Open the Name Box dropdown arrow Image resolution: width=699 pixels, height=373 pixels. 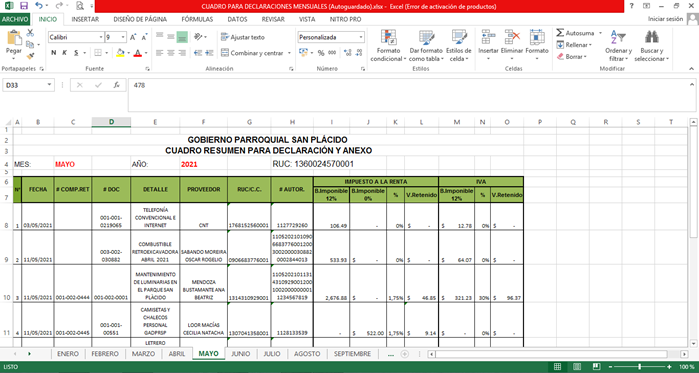click(49, 85)
